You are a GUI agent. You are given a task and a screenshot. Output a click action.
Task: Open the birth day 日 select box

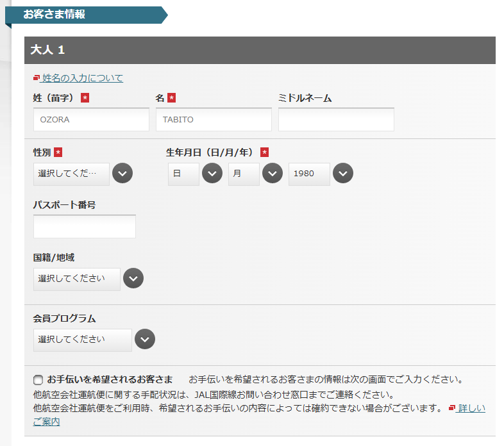point(183,174)
